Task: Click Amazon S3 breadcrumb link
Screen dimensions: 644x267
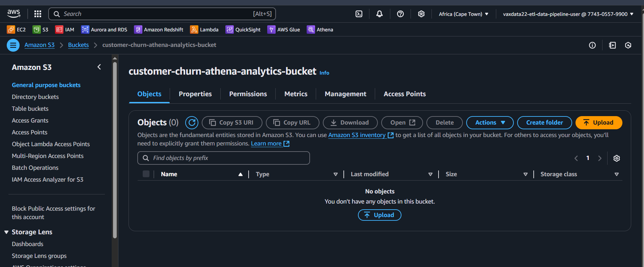Action: 39,45
